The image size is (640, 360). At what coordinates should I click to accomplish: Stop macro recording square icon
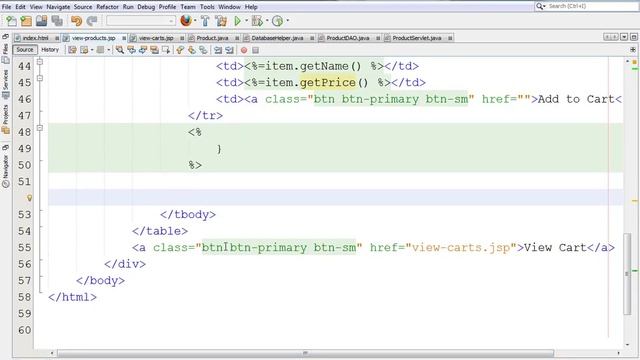(x=255, y=50)
